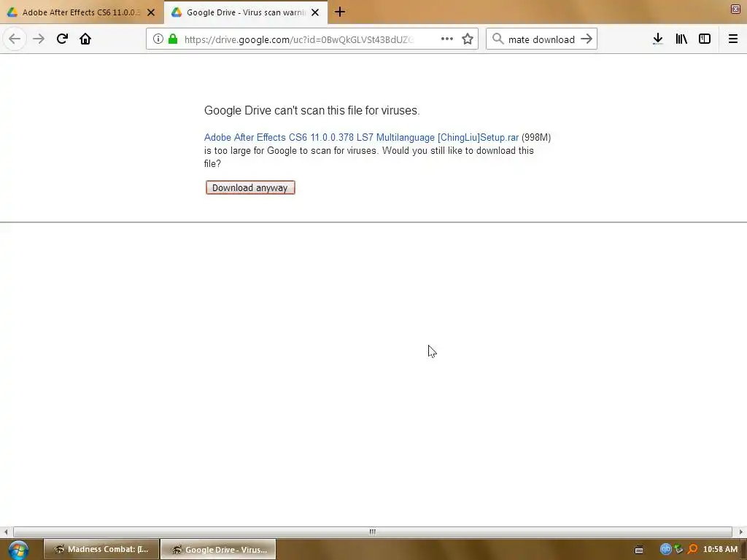The width and height of the screenshot is (747, 560).
Task: Close the browser window
Action: tap(735, 9)
